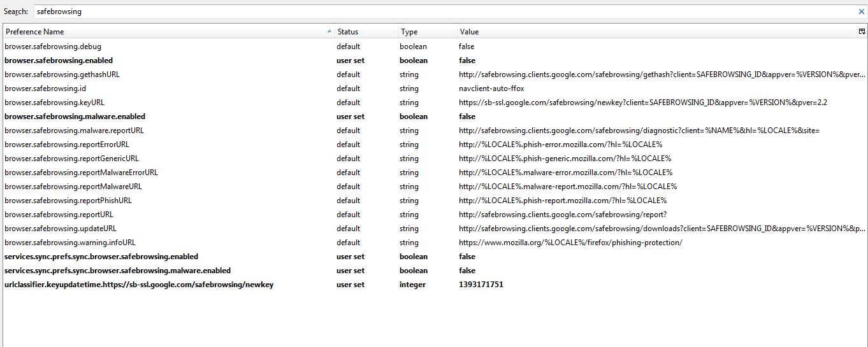Sort by Preference Name column header

(168, 31)
